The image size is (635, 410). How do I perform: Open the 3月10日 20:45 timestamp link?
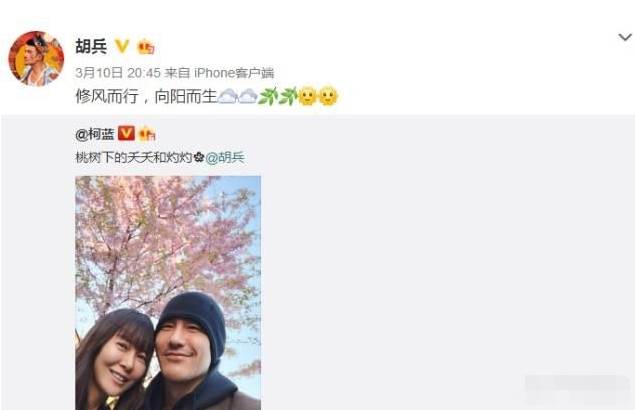click(x=118, y=73)
